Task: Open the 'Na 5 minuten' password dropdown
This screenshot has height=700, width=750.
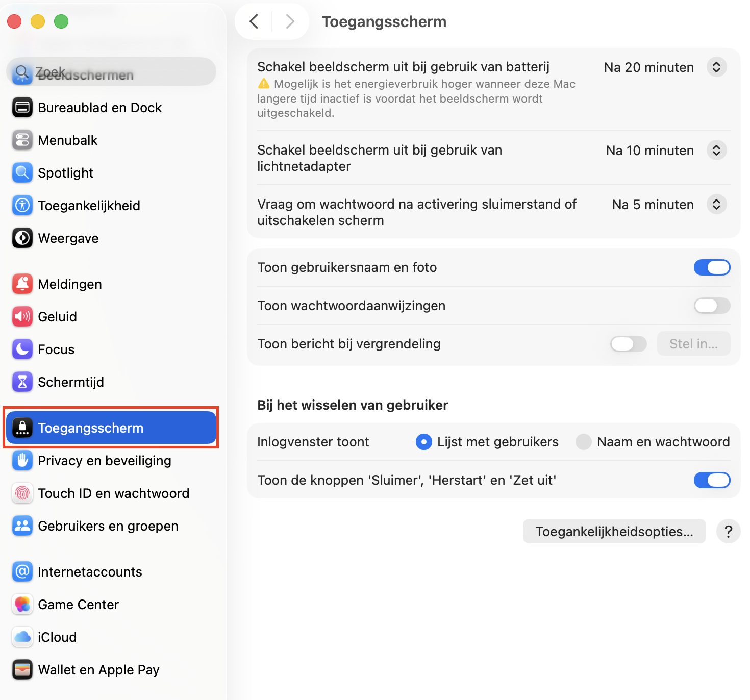Action: click(716, 204)
